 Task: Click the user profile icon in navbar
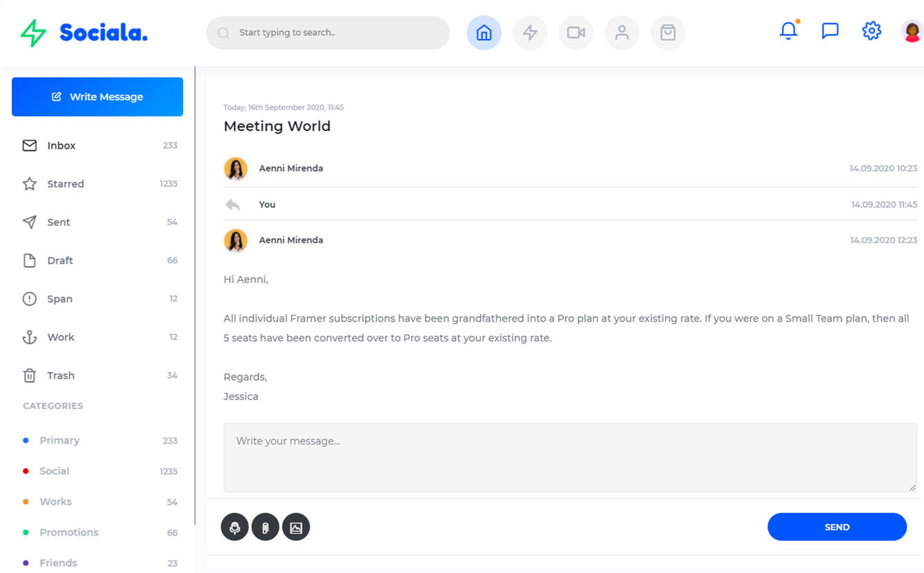pos(622,32)
